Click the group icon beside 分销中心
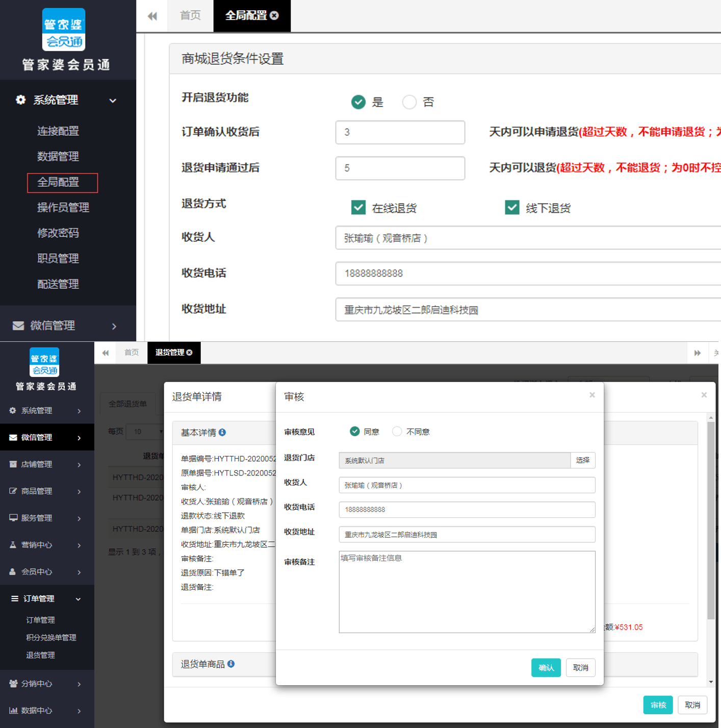Image resolution: width=721 pixels, height=728 pixels. [x=13, y=683]
